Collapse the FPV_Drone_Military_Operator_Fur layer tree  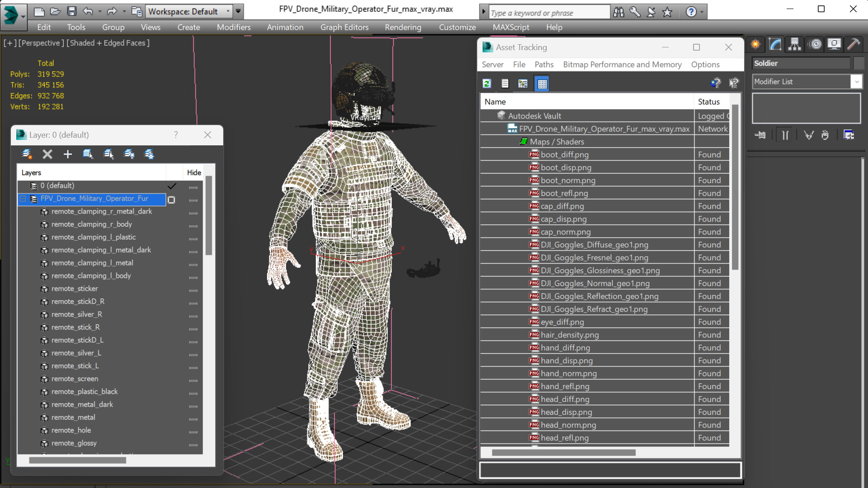pyautogui.click(x=23, y=199)
